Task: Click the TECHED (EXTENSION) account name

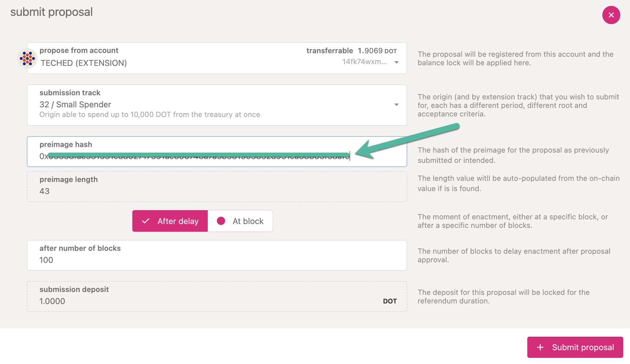Action: click(84, 63)
